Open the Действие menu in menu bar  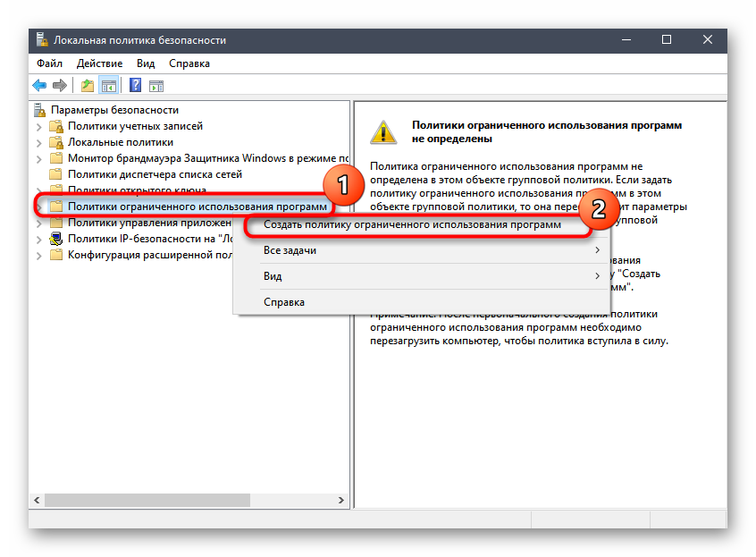tap(99, 63)
